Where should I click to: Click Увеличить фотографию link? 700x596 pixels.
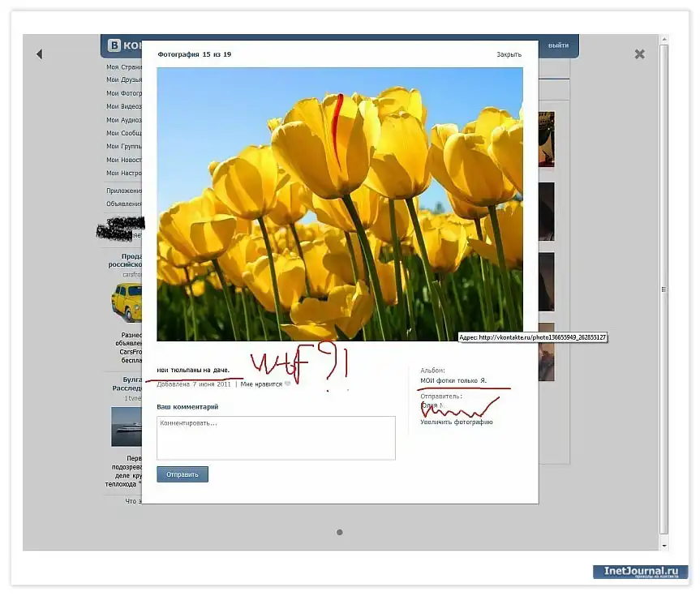click(456, 422)
